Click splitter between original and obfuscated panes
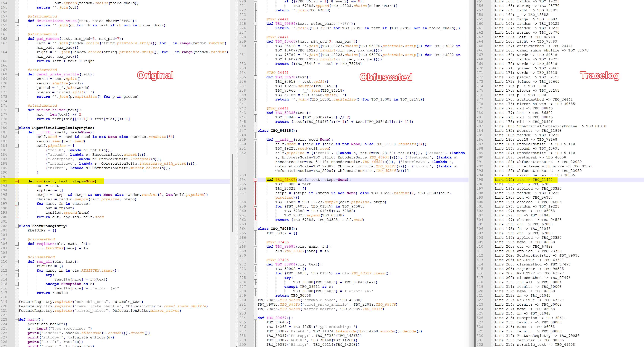The height and width of the screenshot is (347, 644). coord(236,173)
